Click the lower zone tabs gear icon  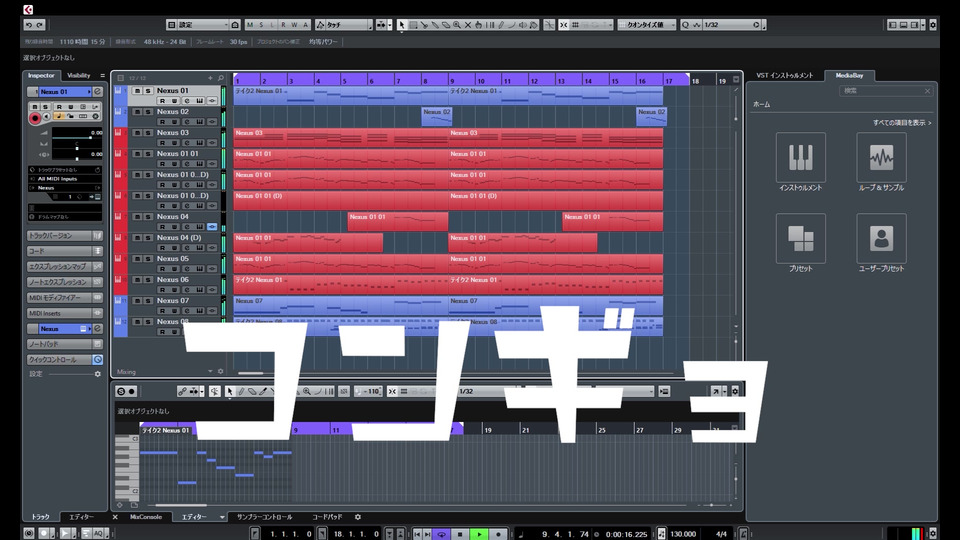coord(358,517)
